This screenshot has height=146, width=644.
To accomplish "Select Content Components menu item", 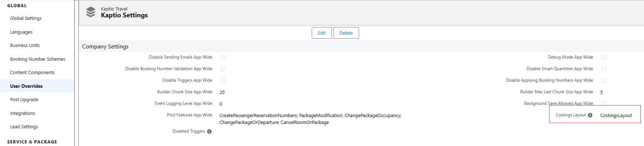I will coord(32,73).
